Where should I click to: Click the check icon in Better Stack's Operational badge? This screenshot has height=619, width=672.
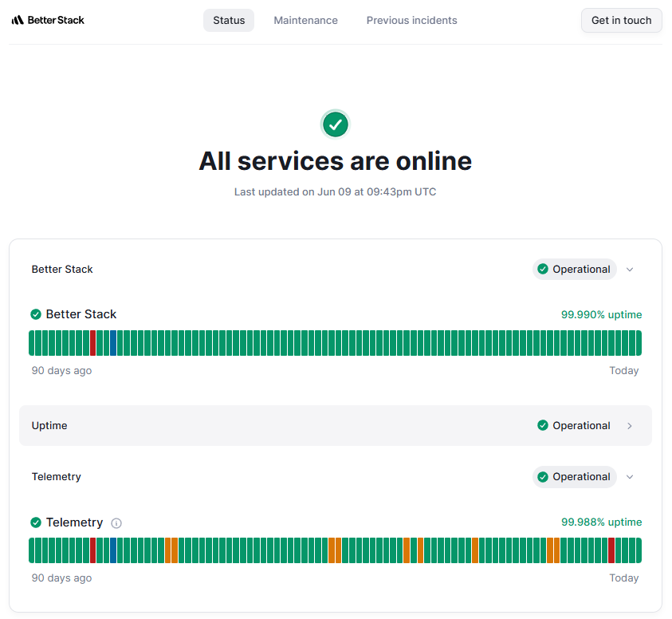(x=543, y=269)
